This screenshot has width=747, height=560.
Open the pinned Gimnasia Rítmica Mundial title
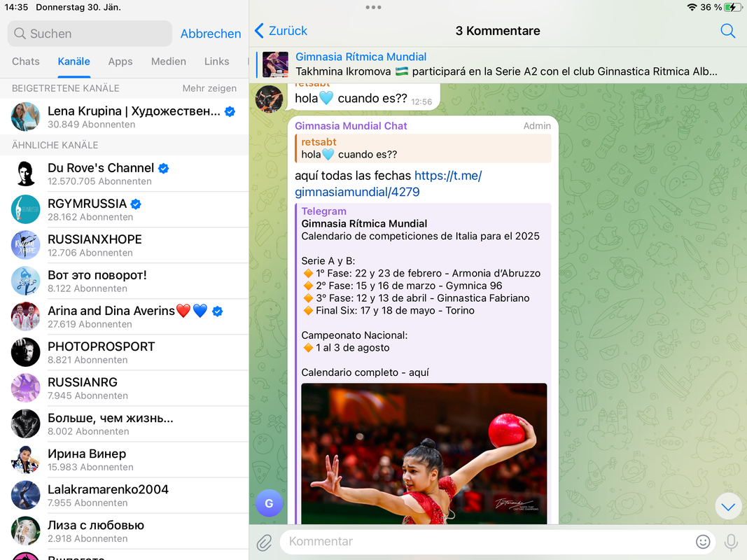[361, 57]
